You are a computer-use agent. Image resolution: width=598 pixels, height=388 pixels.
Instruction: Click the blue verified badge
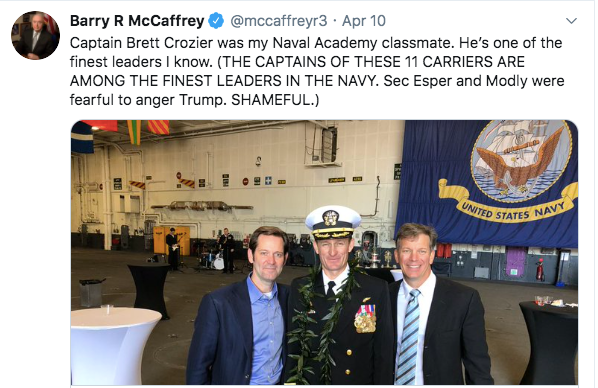click(x=216, y=21)
